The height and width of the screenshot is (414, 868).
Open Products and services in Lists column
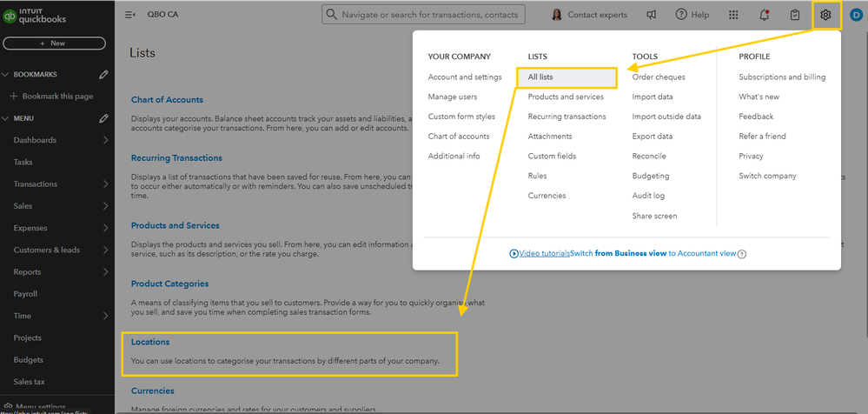(x=566, y=97)
